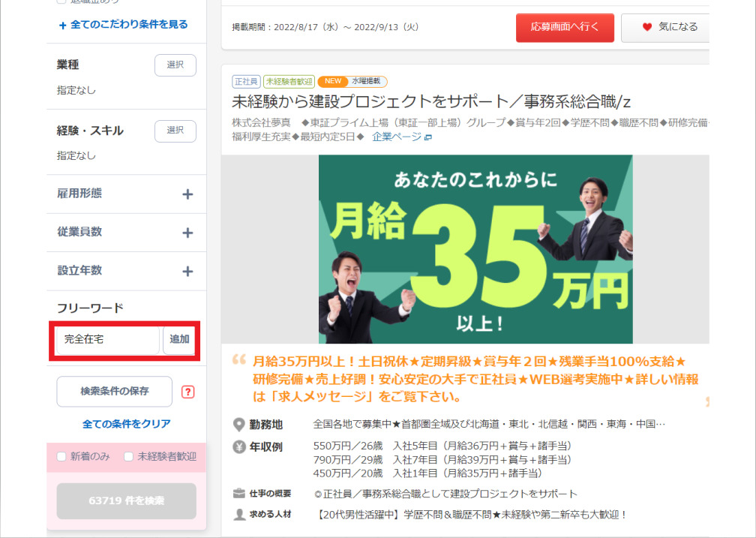Viewport: 756px width, 538px height.
Task: Click the 年収例 yen icon
Action: click(239, 447)
